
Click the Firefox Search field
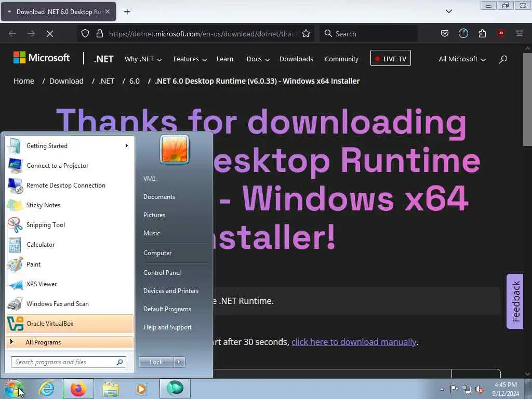pos(368,34)
